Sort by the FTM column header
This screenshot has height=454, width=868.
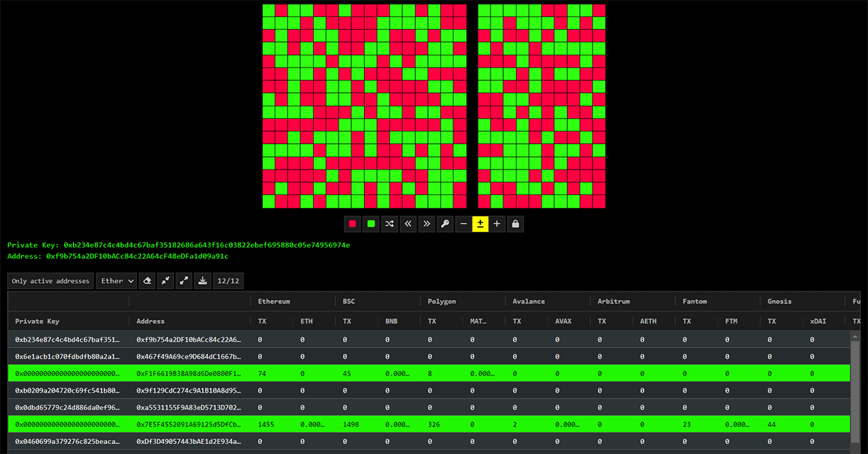[x=740, y=321]
